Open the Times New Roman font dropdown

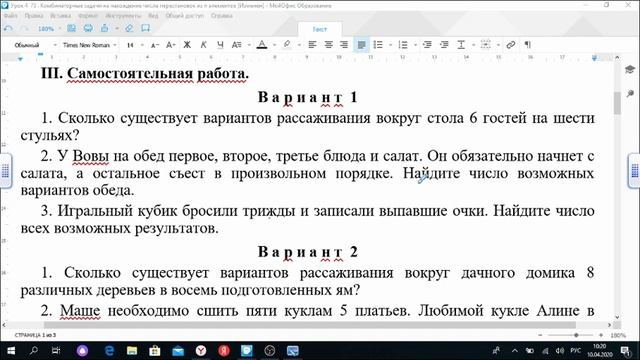(90, 45)
